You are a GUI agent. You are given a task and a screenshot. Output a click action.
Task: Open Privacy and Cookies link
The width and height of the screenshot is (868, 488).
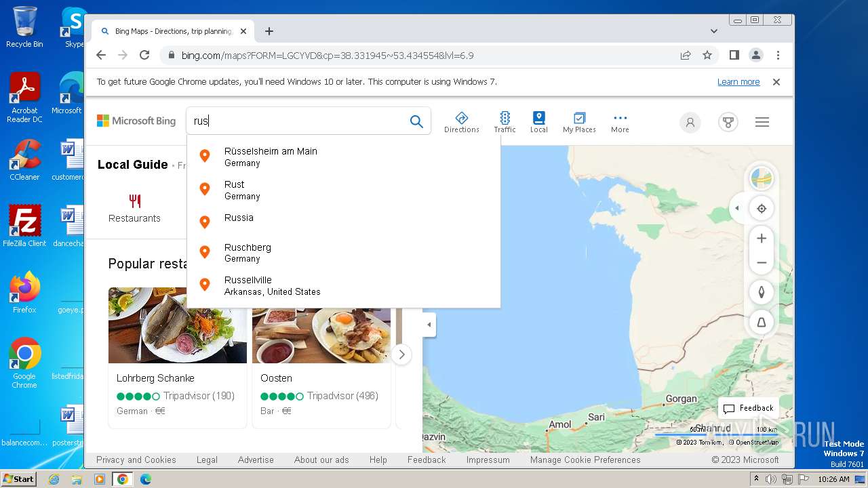pyautogui.click(x=136, y=460)
